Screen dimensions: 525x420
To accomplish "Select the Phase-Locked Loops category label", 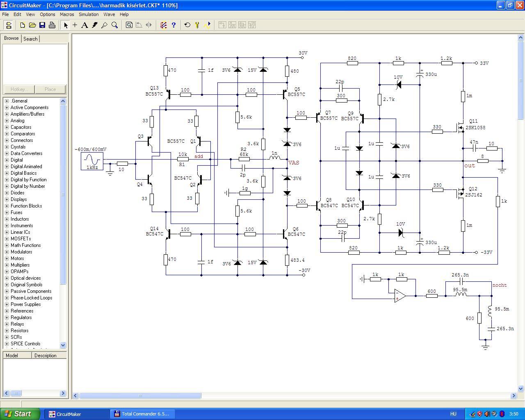I will pyautogui.click(x=31, y=298).
